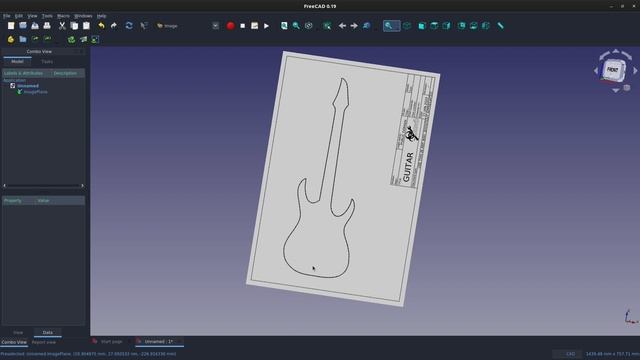Screen dimensions: 640x360
Task: Switch to property Data tab
Action: 48,333
